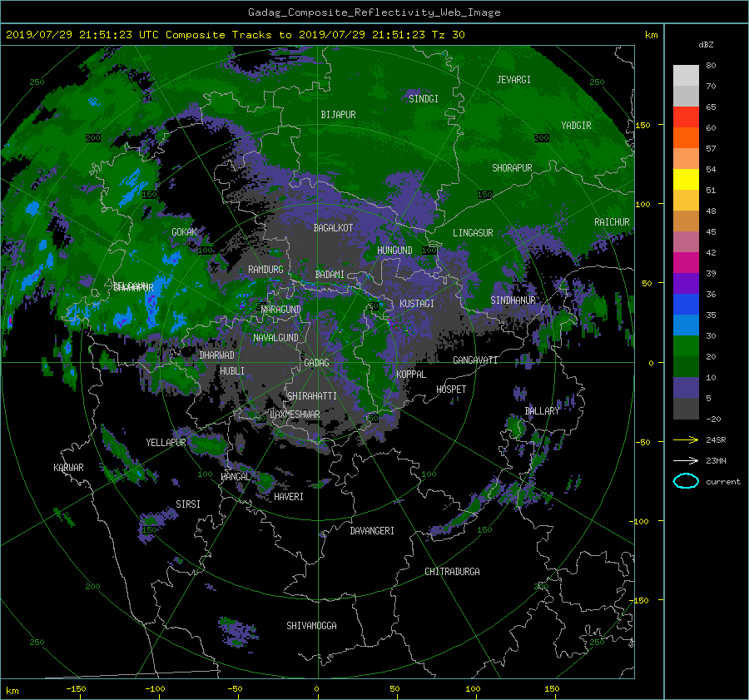Select the red 65 dBZ color swatch
This screenshot has height=700, width=749.
[x=686, y=117]
